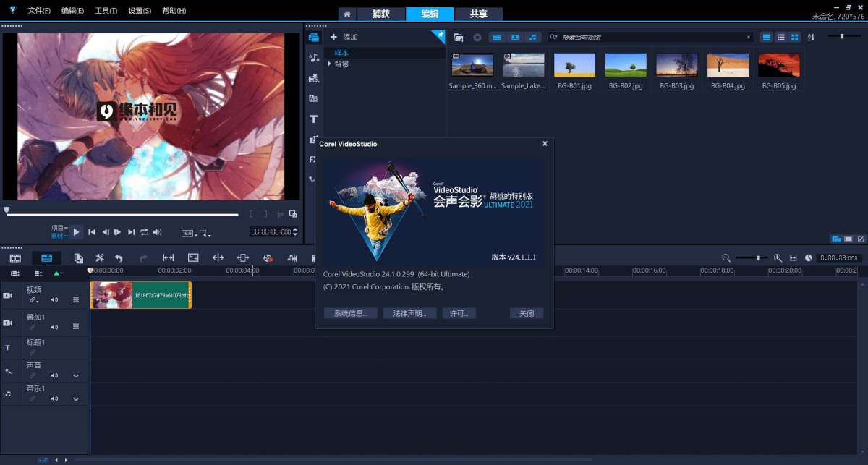This screenshot has height=465, width=868.
Task: Open the 设置(S) menu
Action: tap(140, 11)
